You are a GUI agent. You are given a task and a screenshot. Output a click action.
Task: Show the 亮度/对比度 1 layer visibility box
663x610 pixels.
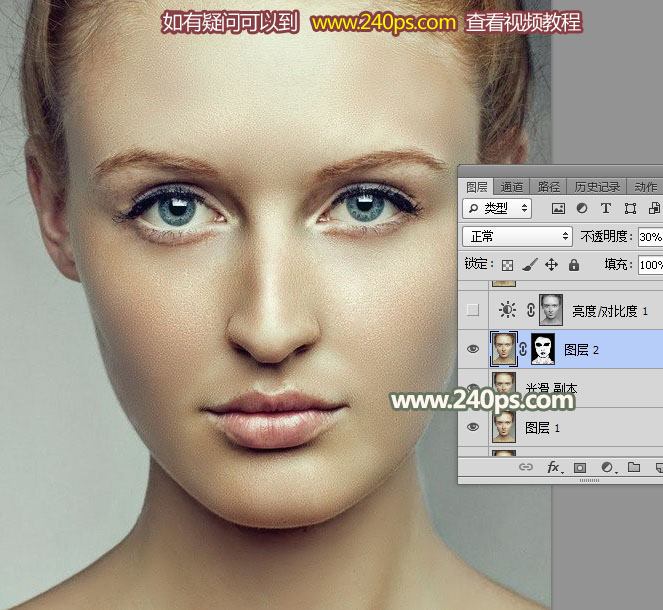click(473, 310)
